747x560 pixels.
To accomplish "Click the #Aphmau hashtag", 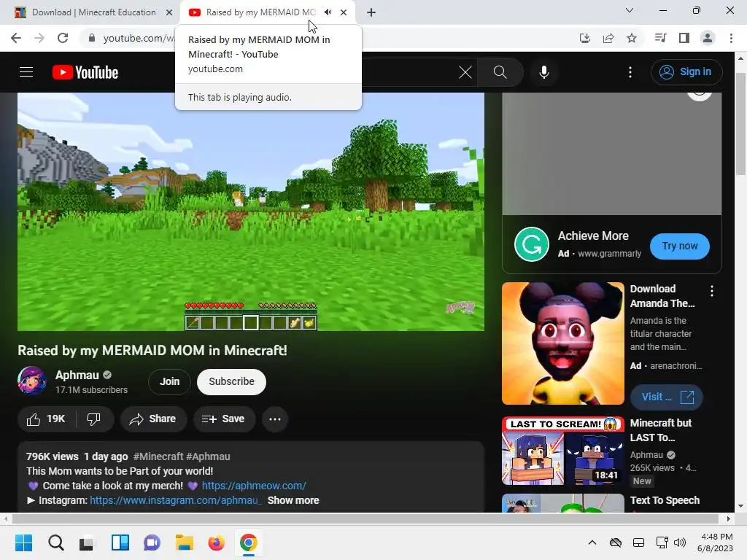I will pyautogui.click(x=208, y=456).
